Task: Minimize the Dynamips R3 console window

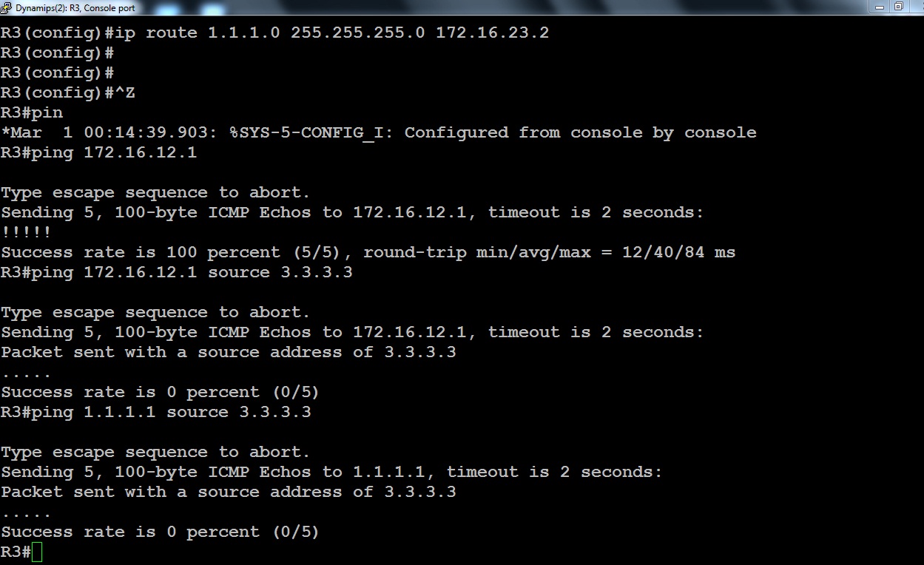Action: pyautogui.click(x=879, y=7)
